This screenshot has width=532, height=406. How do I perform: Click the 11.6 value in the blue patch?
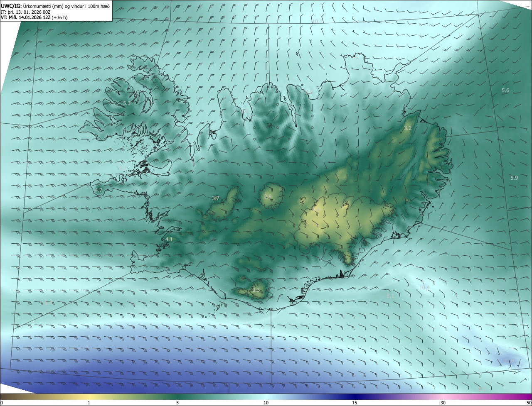(509, 361)
